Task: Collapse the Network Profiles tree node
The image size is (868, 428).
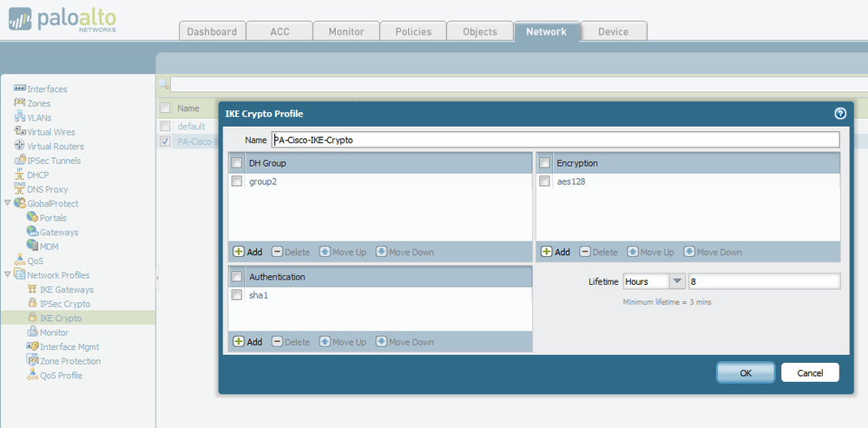Action: pyautogui.click(x=8, y=275)
